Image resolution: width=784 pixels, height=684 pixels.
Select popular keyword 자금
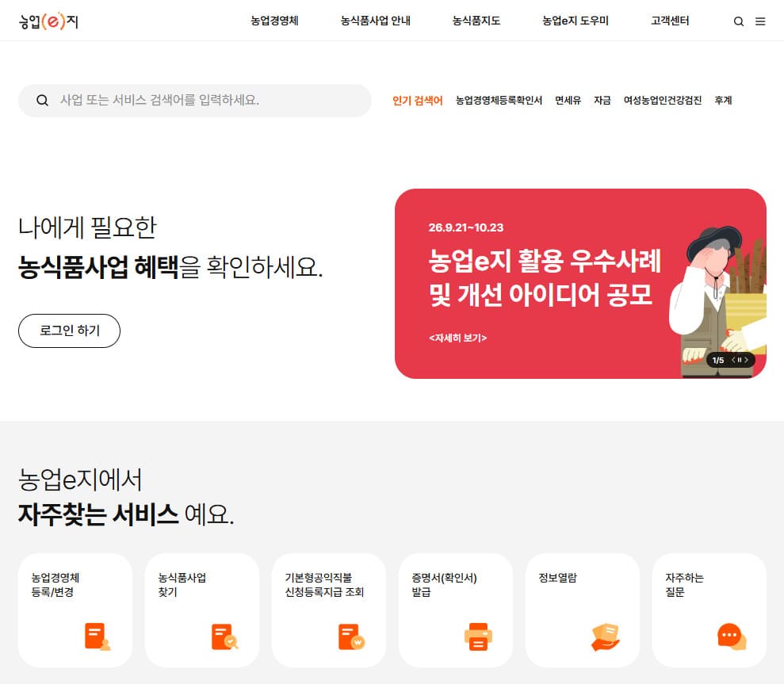click(602, 101)
